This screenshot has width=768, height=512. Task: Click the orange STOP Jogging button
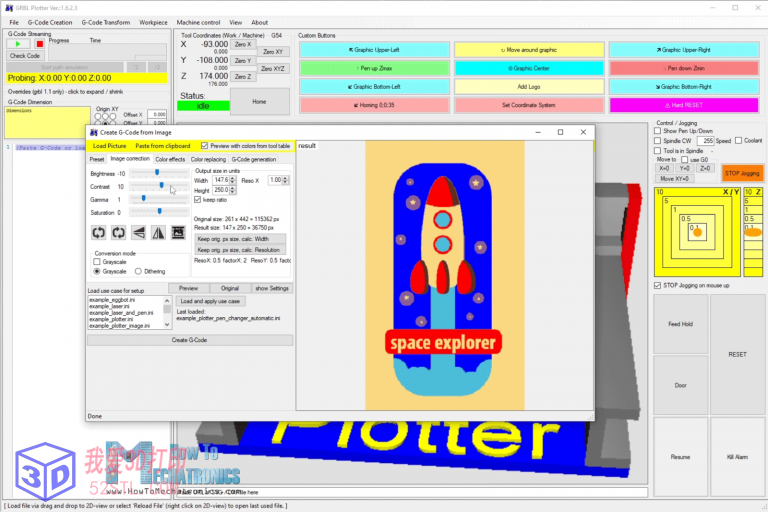tap(742, 173)
